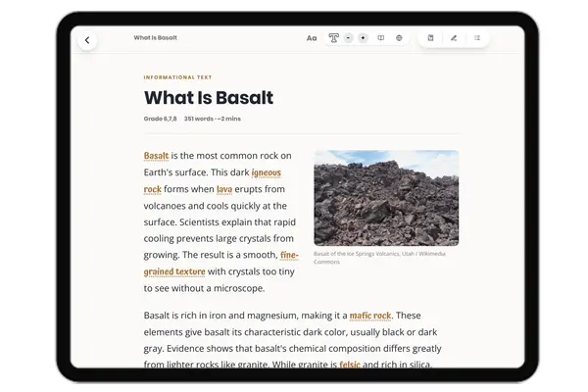Click the highlighted word "Basalt"
This screenshot has width=588, height=392.
click(156, 156)
